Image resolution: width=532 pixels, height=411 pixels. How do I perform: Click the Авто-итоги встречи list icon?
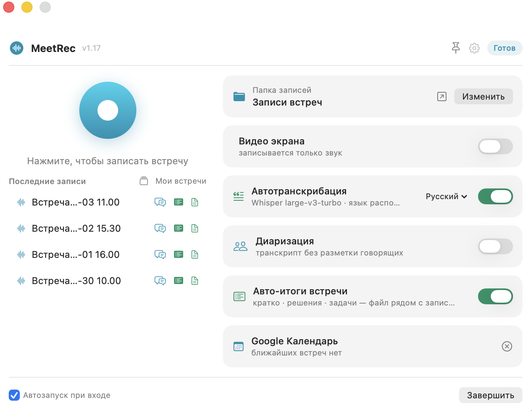point(239,296)
